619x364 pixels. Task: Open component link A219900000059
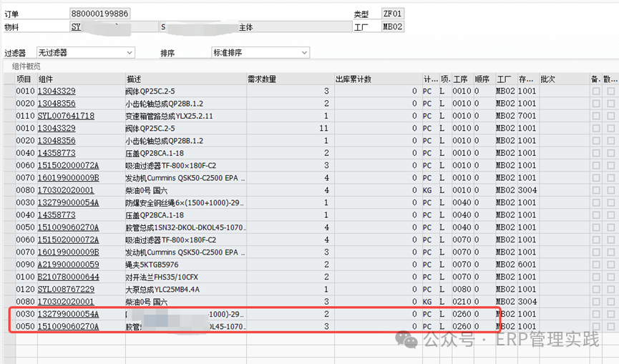click(x=68, y=265)
